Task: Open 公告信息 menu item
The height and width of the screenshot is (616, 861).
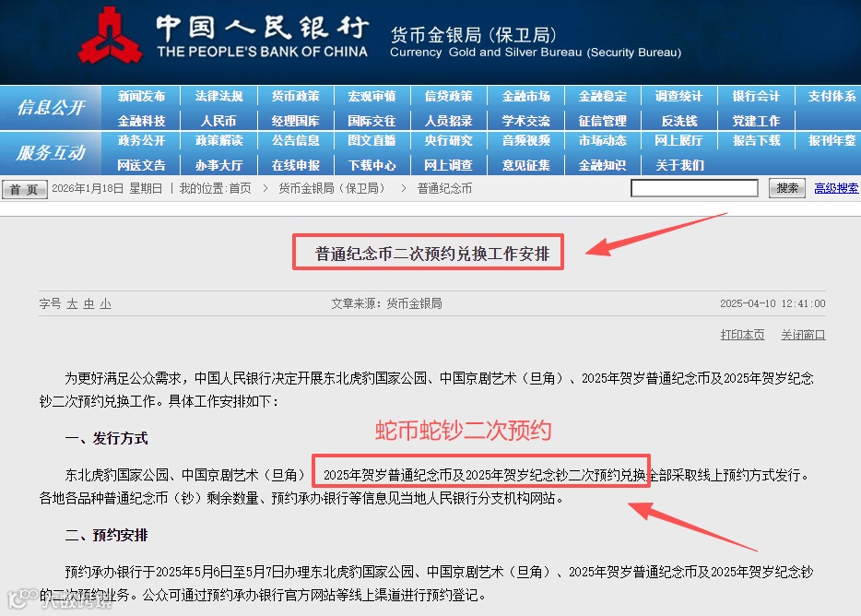Action: 295,141
